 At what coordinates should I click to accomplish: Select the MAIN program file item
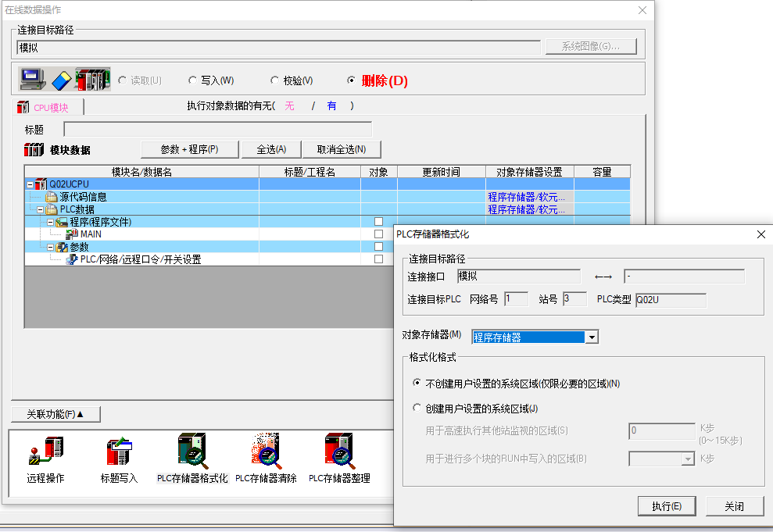coord(91,234)
